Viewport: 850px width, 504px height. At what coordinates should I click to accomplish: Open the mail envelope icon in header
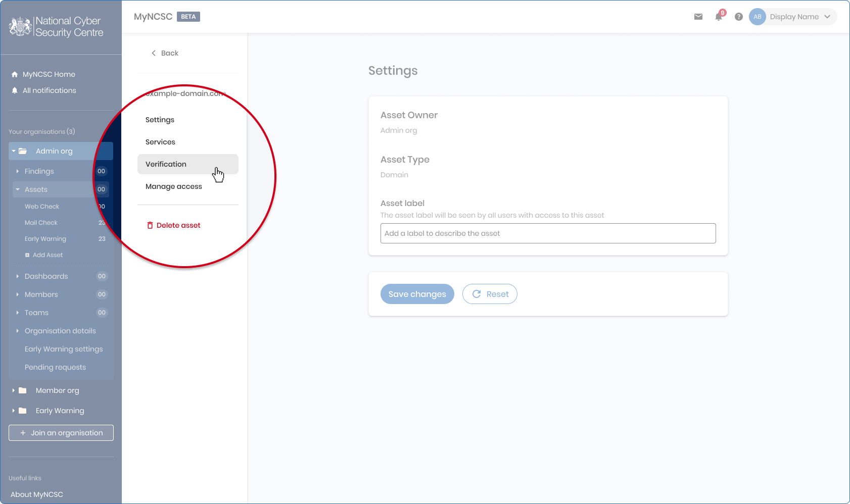pyautogui.click(x=698, y=17)
